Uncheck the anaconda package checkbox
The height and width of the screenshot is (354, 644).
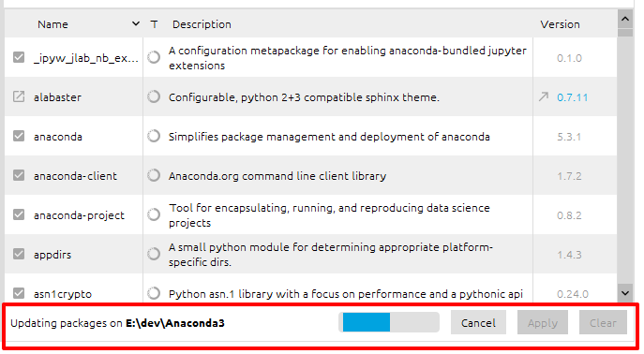(19, 136)
